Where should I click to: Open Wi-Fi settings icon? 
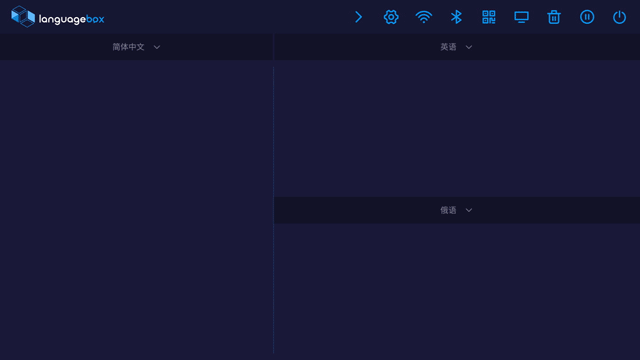[x=424, y=17]
